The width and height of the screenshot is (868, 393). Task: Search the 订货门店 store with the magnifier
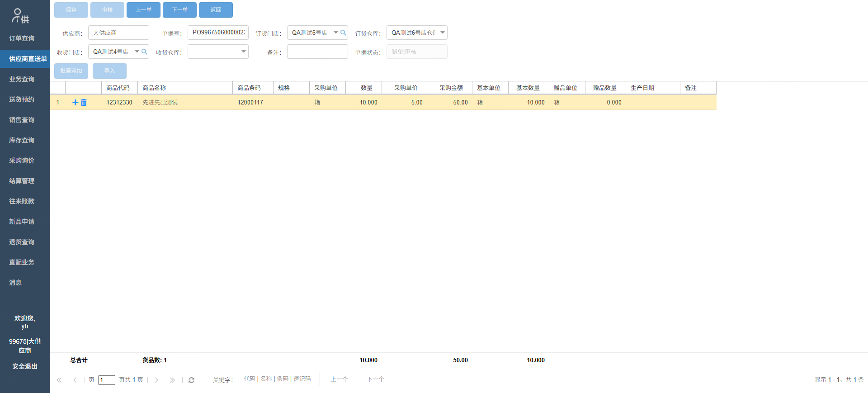coord(343,33)
